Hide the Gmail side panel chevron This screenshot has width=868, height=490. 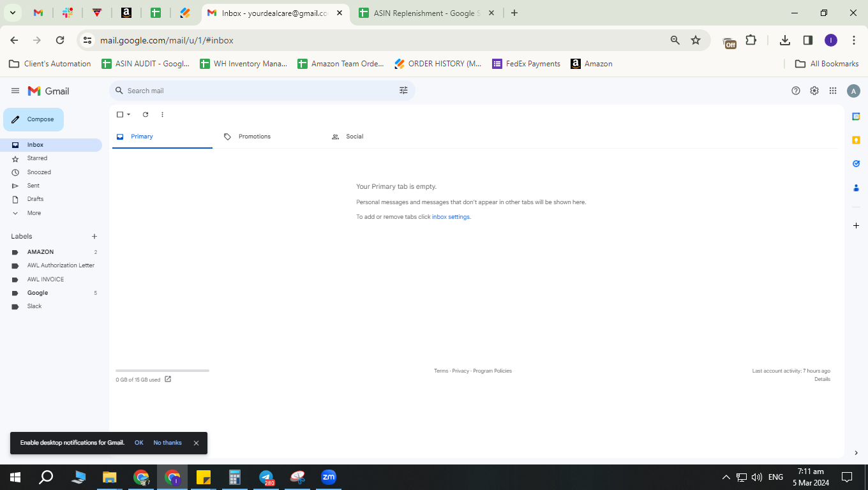tap(856, 453)
